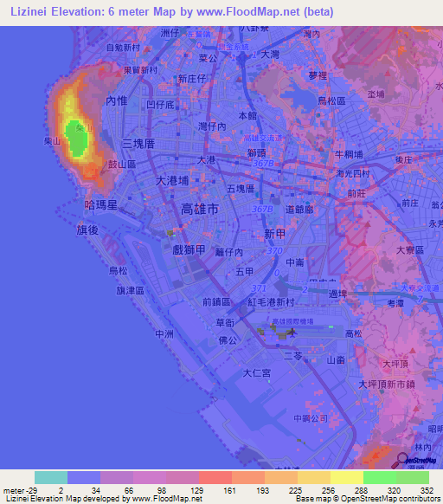443x504 pixels.
Task: Pick the coral red legend swatch at 129 meters
Action: [x=215, y=477]
